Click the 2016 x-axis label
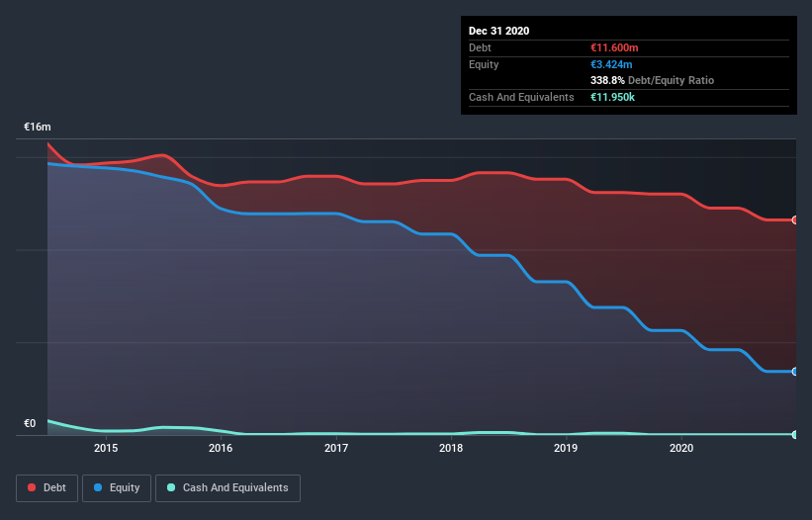812x520 pixels. pyautogui.click(x=221, y=448)
